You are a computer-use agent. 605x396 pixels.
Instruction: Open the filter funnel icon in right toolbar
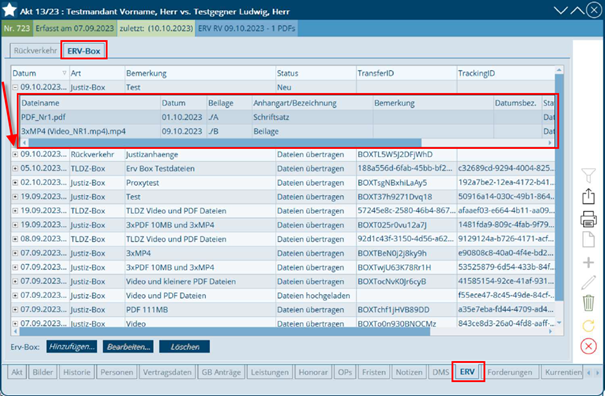pyautogui.click(x=588, y=176)
